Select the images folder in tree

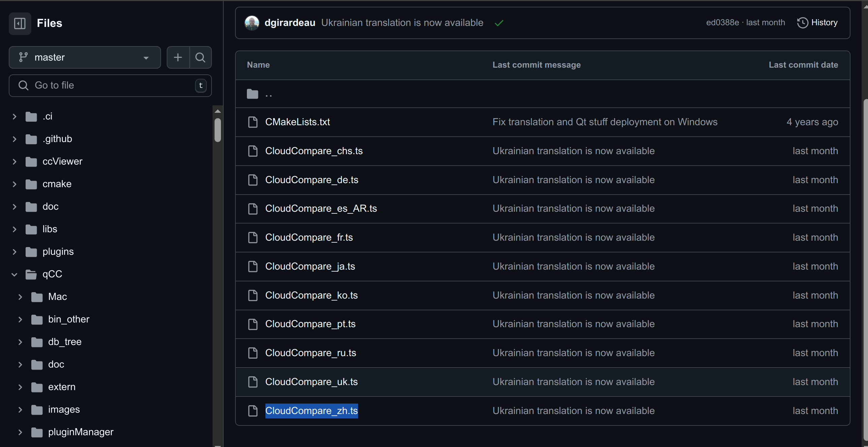point(64,410)
